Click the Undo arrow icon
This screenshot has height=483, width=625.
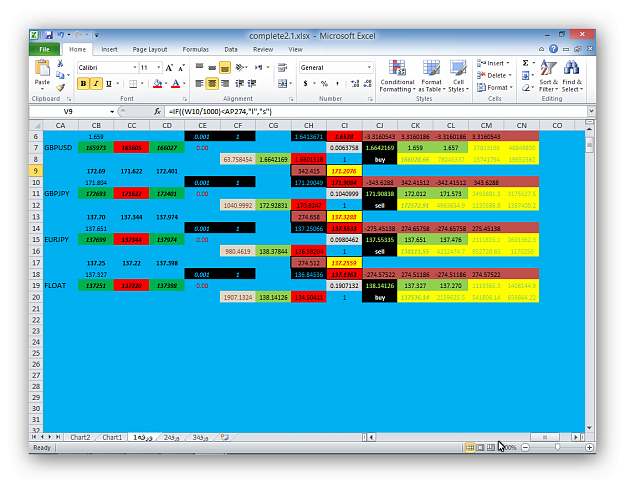61,35
